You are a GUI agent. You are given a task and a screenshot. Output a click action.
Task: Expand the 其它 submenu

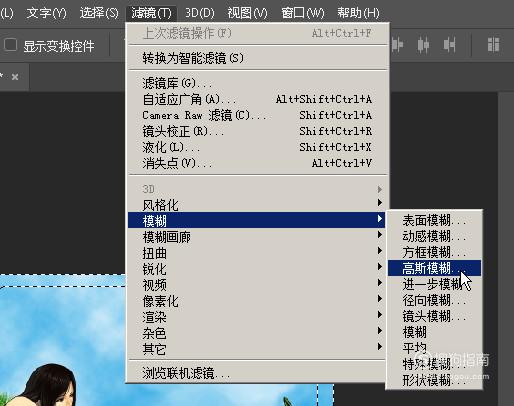(257, 348)
